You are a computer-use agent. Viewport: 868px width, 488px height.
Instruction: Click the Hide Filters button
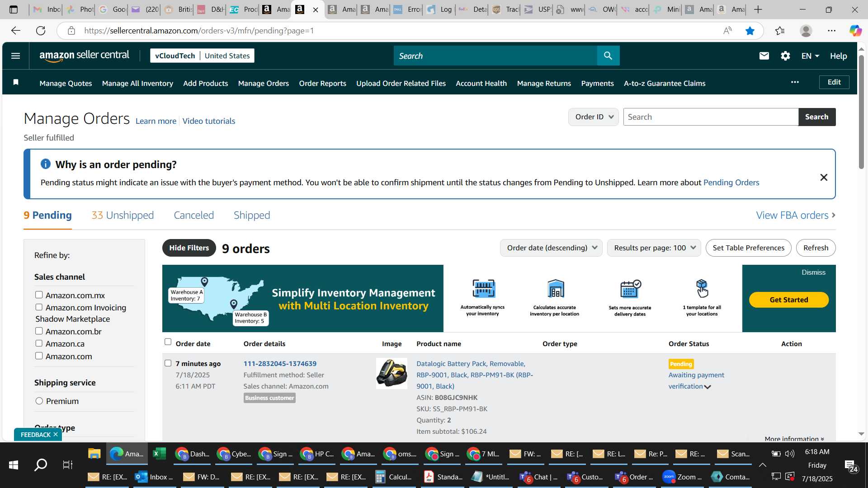(189, 248)
